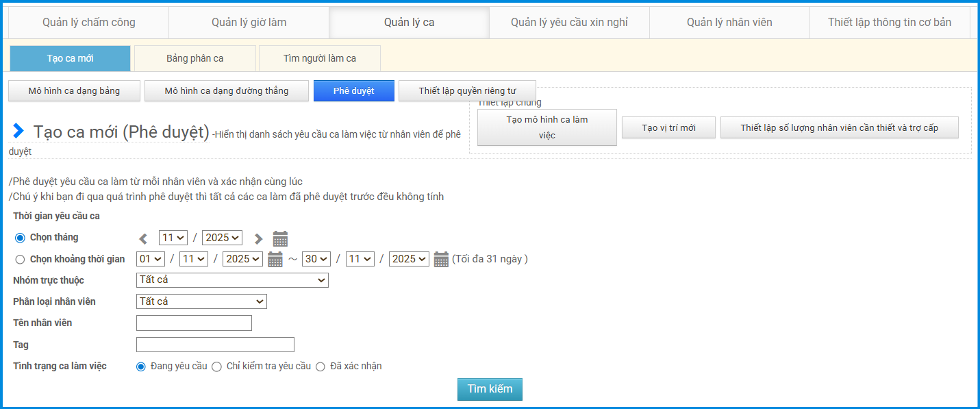Click 'Mô hình ca dạng bảng' button

[x=74, y=91]
